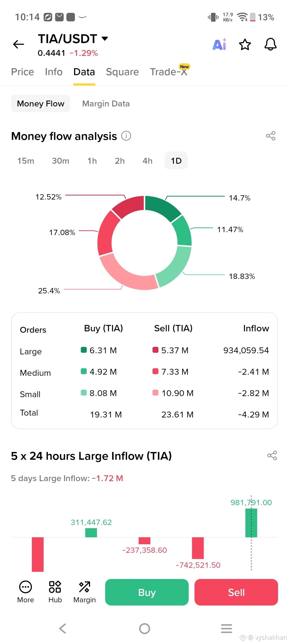Open the Margin trading icon
The height and width of the screenshot is (644, 289).
[x=85, y=592]
